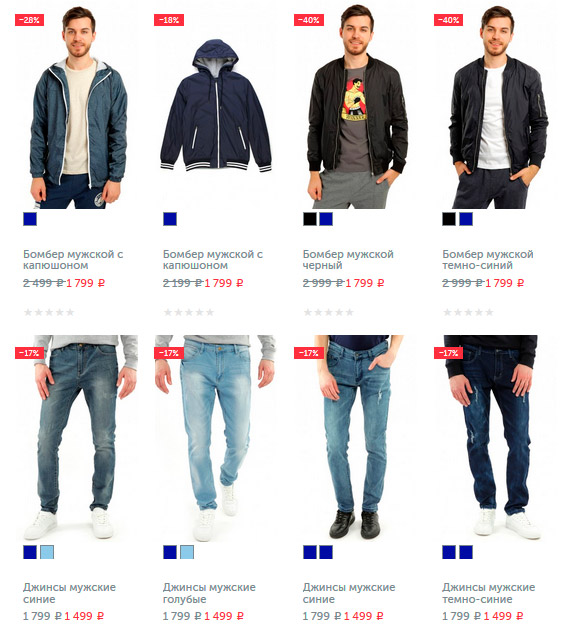
Task: Click -17% badge on dark blue jeans
Action: coord(449,353)
